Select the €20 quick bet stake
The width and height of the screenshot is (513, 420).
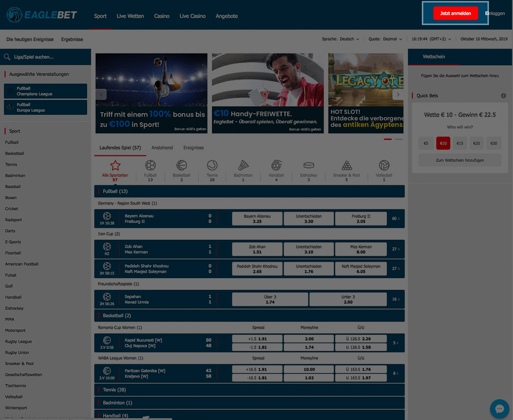coord(476,143)
